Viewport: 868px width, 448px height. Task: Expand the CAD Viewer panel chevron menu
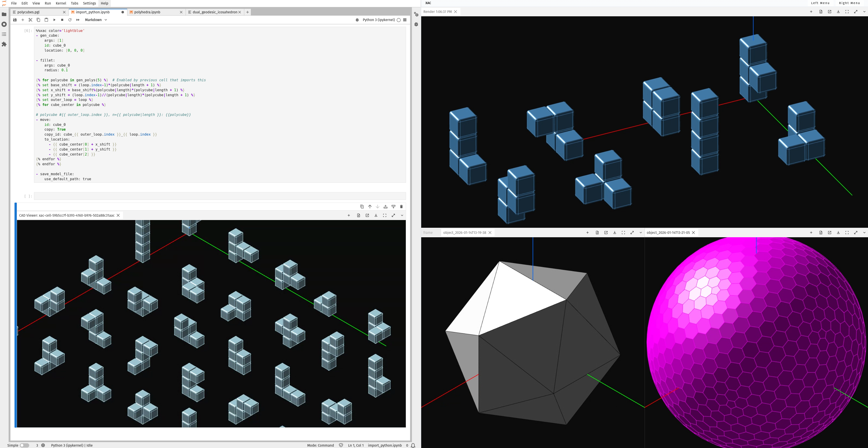click(x=402, y=216)
